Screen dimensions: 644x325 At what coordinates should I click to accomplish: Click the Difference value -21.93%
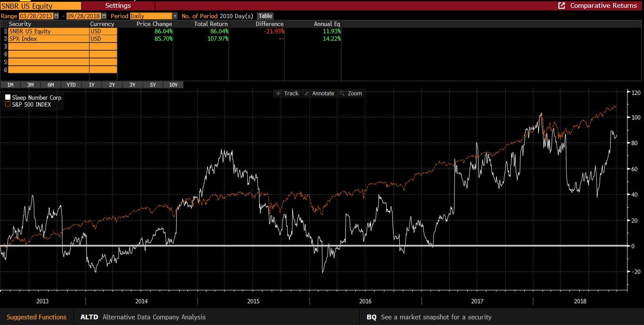[273, 31]
